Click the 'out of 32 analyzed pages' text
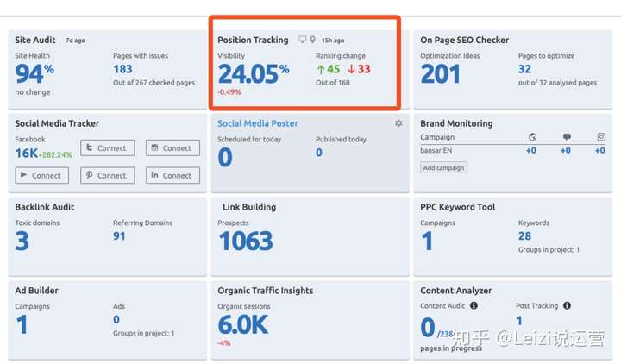 coord(558,83)
